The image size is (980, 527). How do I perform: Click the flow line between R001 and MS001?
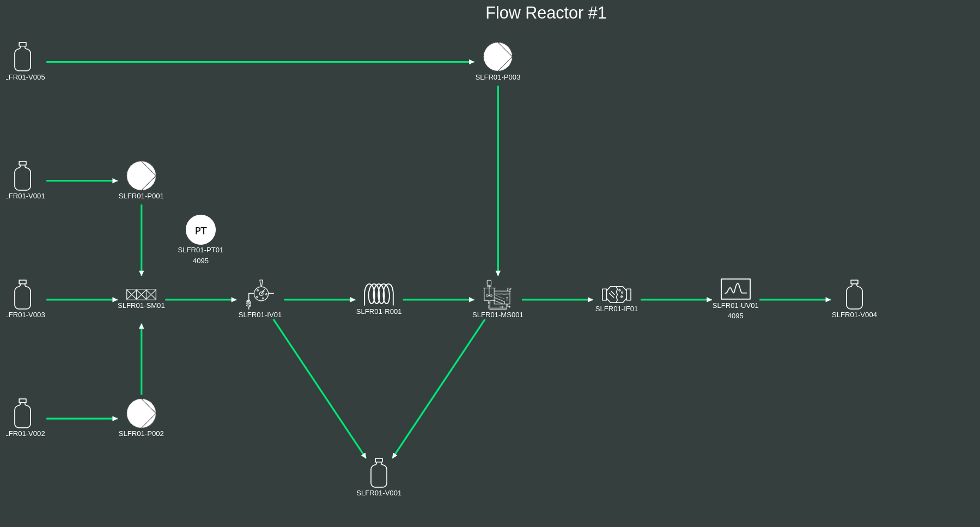coord(439,300)
